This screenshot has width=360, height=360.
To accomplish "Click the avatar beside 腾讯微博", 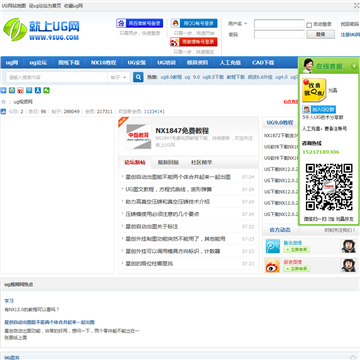I will click(x=349, y=246).
